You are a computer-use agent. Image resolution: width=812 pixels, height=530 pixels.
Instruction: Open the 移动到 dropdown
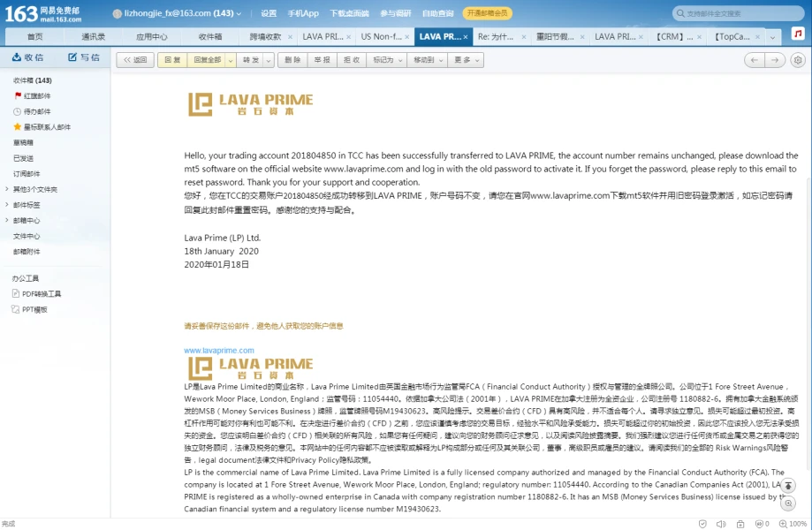[428, 60]
